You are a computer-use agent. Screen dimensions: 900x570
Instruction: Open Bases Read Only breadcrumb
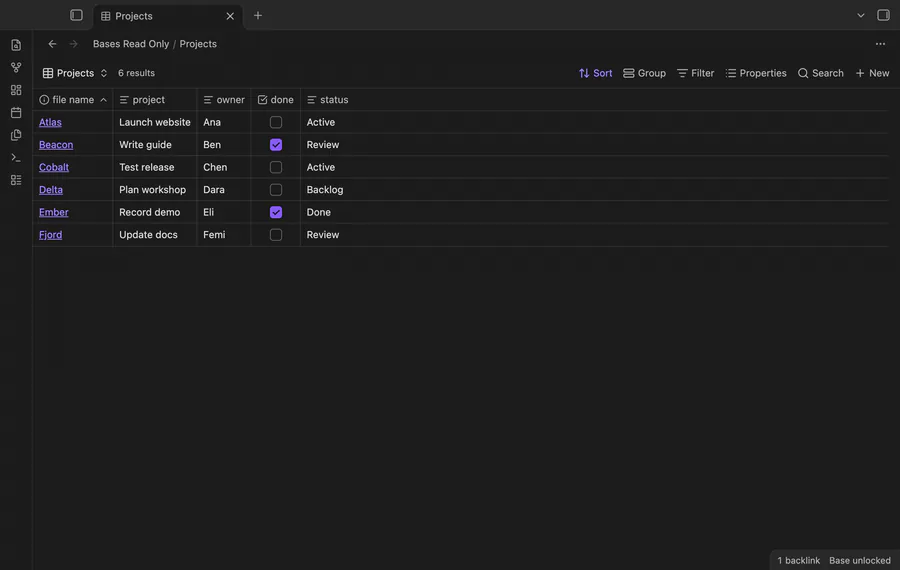pyautogui.click(x=131, y=44)
